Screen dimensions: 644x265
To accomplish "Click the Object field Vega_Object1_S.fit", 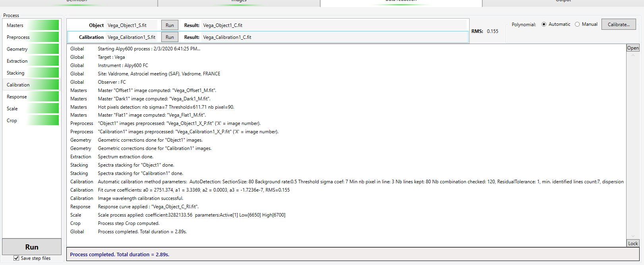I will point(132,25).
